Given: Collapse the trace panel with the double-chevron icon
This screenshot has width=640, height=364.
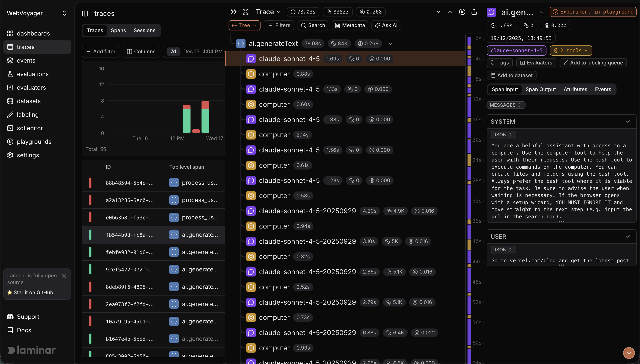Looking at the screenshot, I should [x=233, y=12].
